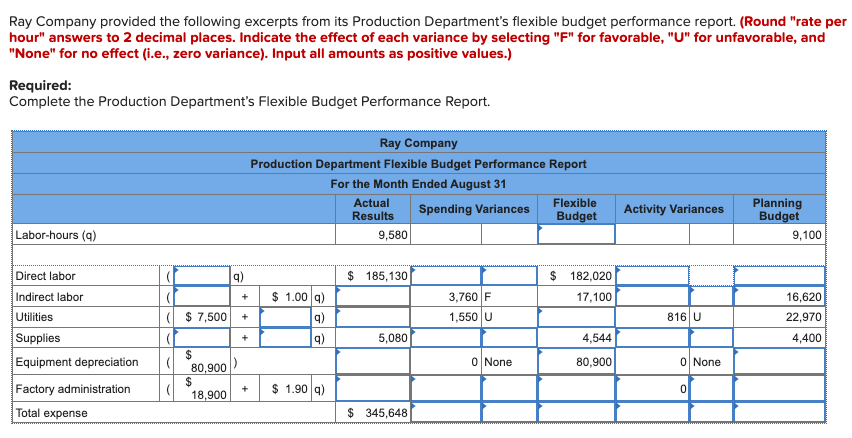This screenshot has height=438, width=852.
Task: Click the Spending Variances column header
Action: point(474,209)
